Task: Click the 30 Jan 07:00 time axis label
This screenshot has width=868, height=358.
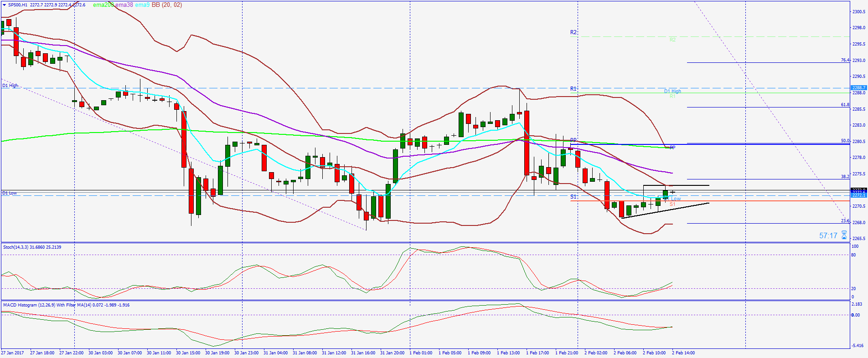Action: (129, 353)
